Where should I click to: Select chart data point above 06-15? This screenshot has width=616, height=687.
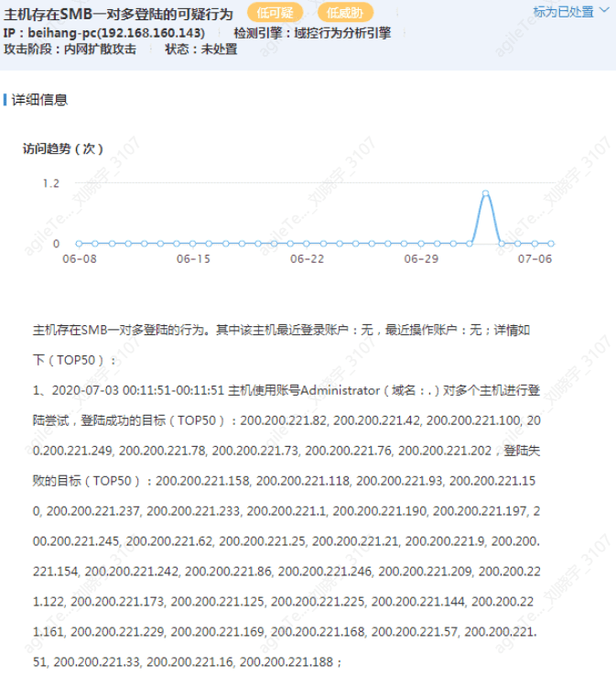coord(193,244)
